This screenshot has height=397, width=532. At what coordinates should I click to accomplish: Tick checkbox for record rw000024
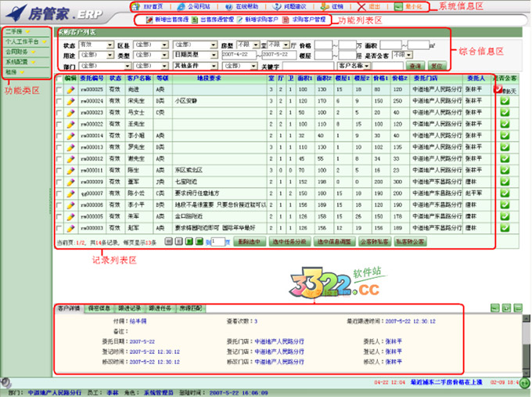point(59,101)
